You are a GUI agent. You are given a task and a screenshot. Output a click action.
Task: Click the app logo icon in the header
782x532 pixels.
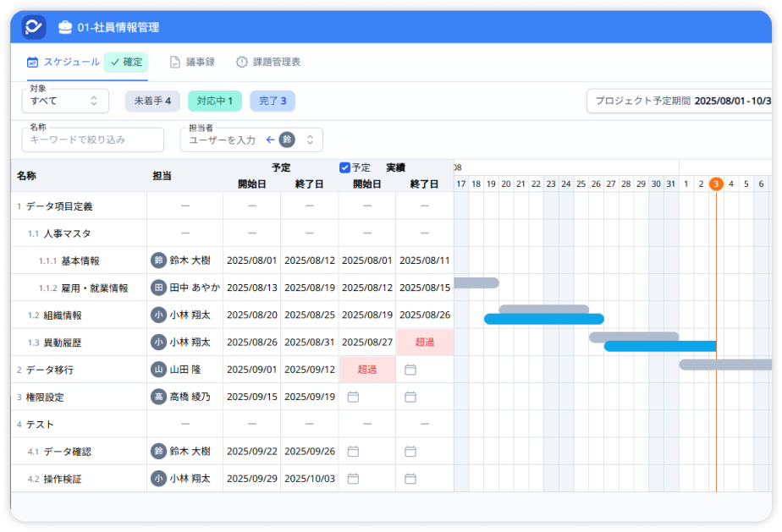click(x=34, y=27)
